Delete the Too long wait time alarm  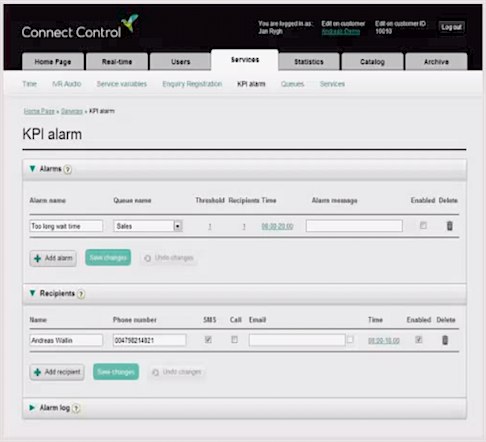[x=449, y=226]
